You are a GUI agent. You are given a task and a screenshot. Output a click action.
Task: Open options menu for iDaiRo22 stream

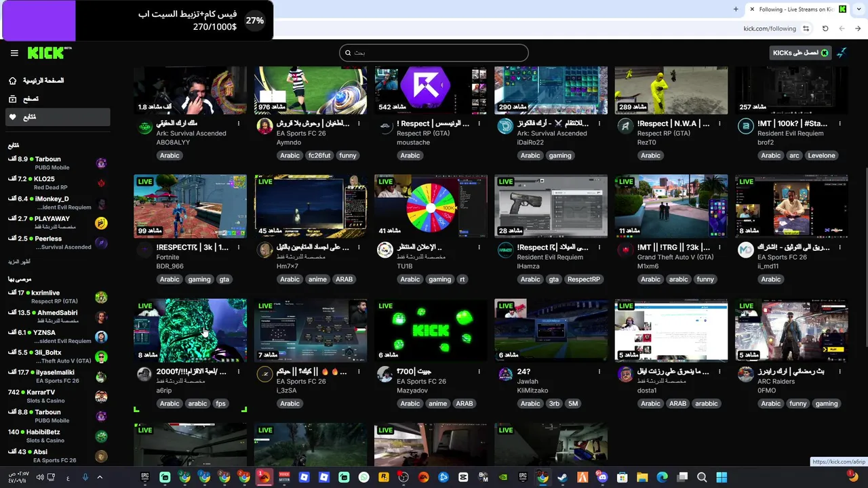599,123
